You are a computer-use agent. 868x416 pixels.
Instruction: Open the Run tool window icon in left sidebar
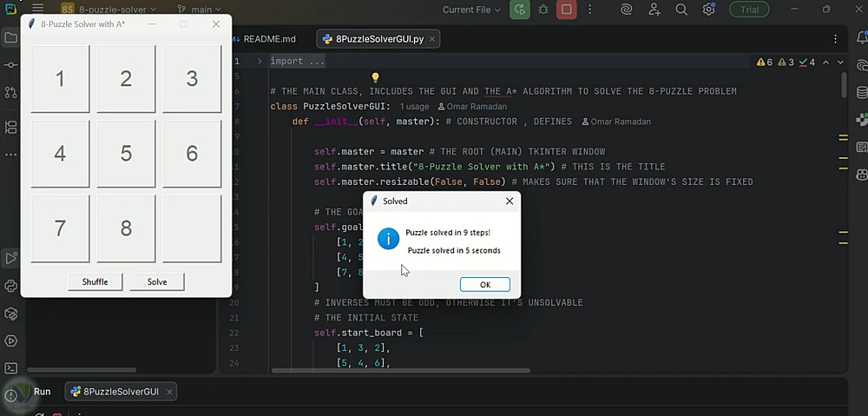pos(10,258)
